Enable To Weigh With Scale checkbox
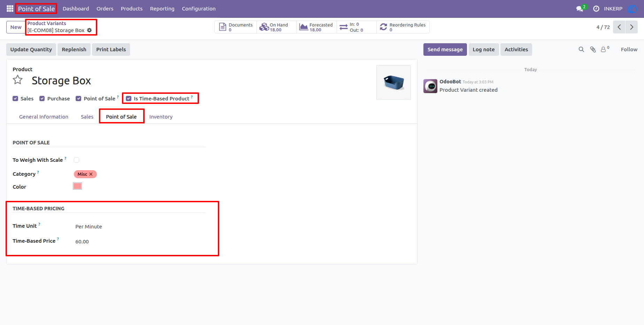Viewport: 644px width, 325px height. (77, 160)
